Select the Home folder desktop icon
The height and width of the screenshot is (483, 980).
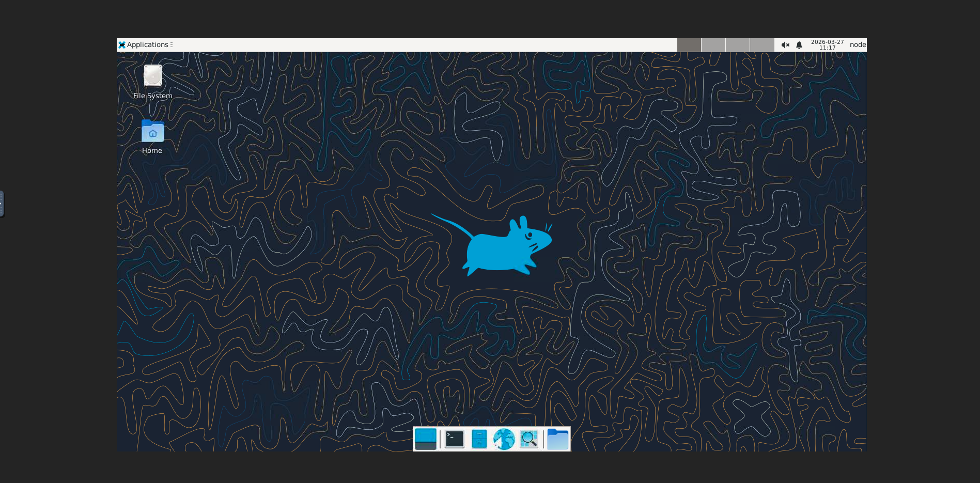(x=152, y=132)
